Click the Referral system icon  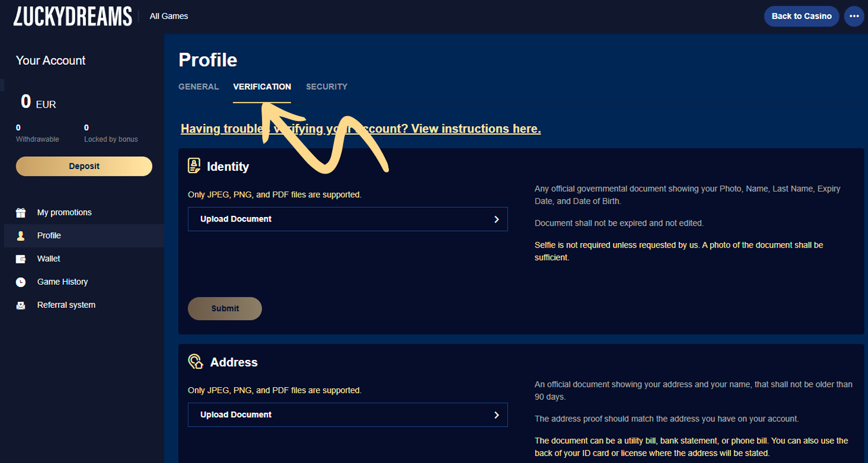click(21, 306)
